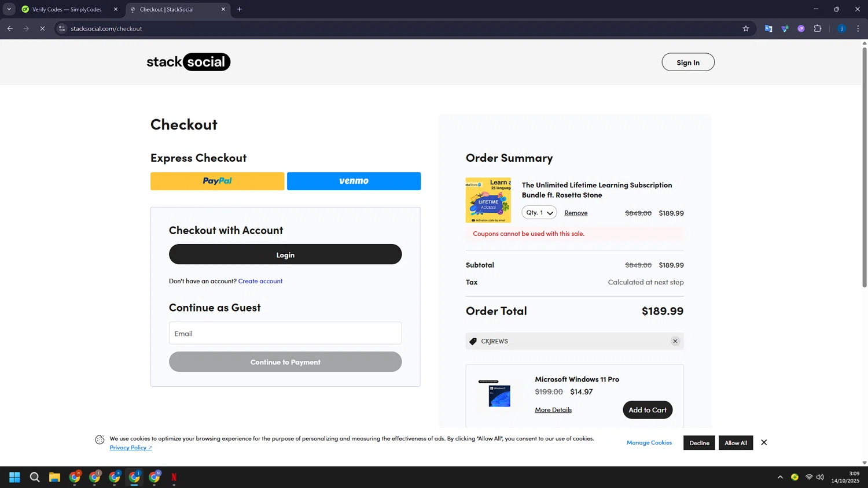This screenshot has width=868, height=488.
Task: Open a new browser tab
Action: pyautogui.click(x=240, y=9)
